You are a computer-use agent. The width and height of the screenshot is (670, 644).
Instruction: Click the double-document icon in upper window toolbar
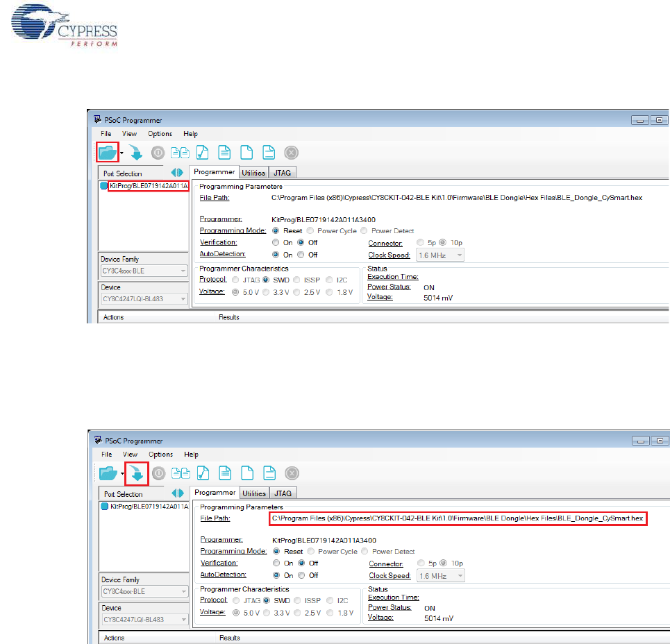(x=180, y=153)
